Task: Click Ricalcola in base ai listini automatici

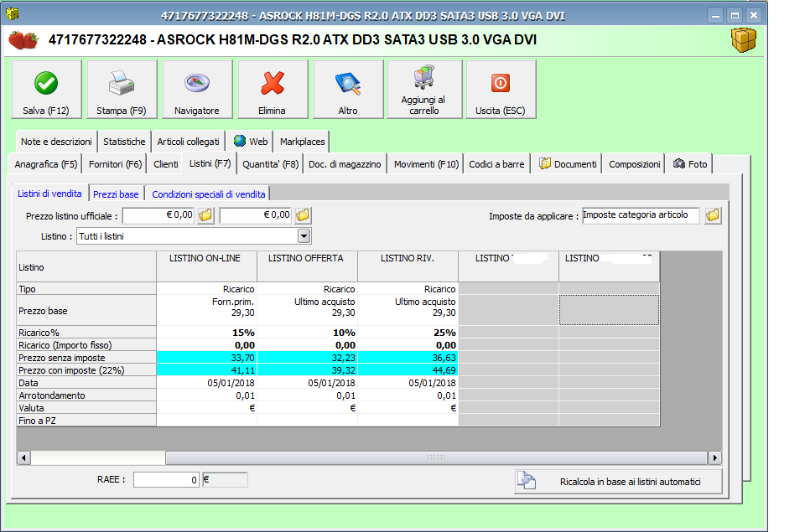Action: (x=618, y=481)
